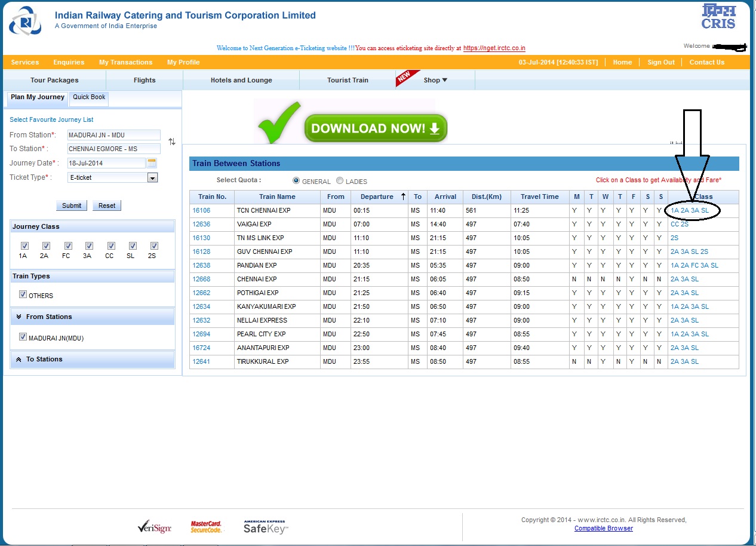Click the Compatible Browser link
The height and width of the screenshot is (546, 756).
point(604,528)
